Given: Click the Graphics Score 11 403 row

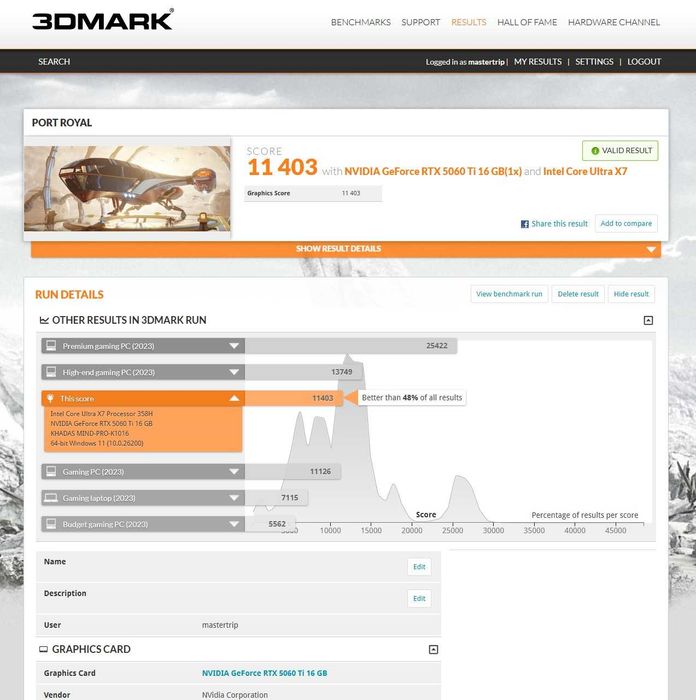Looking at the screenshot, I should tap(313, 193).
